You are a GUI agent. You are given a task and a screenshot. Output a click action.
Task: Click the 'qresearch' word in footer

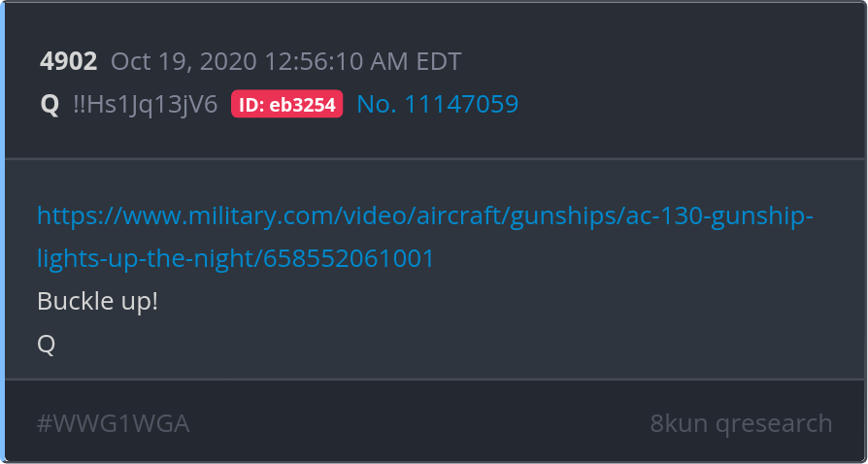[x=774, y=423]
